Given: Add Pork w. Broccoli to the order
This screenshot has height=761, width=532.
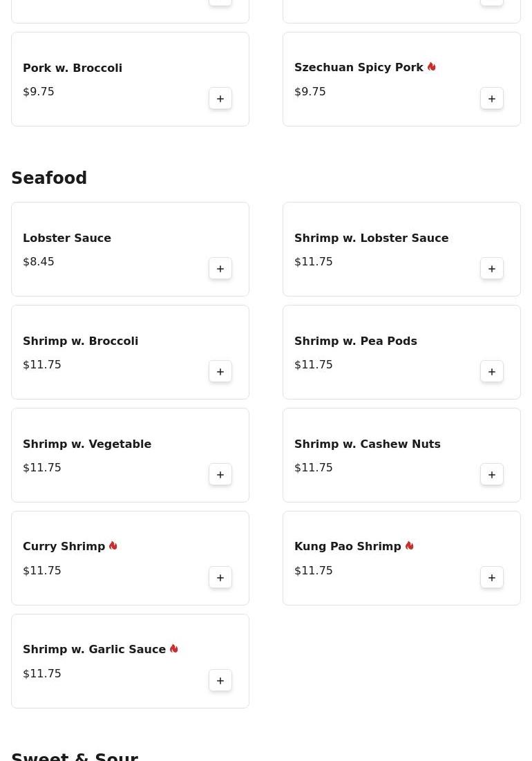Looking at the screenshot, I should (220, 99).
